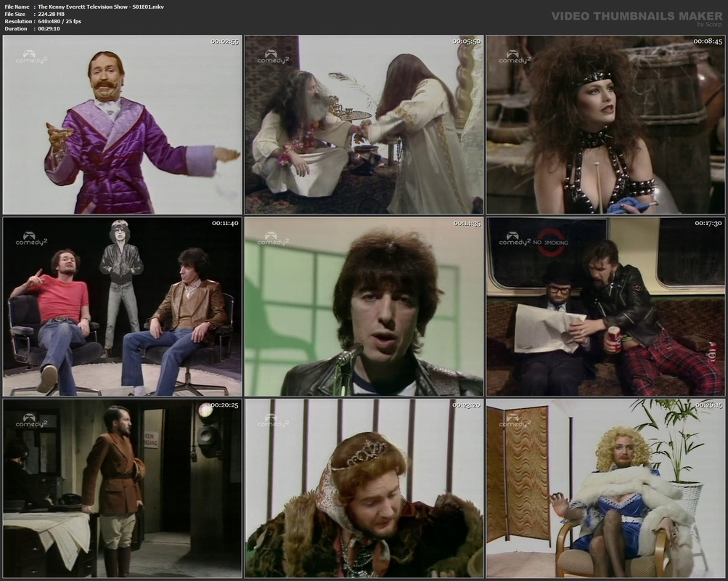Click the comedy² logo on the 00:26:15 frame

click(515, 420)
